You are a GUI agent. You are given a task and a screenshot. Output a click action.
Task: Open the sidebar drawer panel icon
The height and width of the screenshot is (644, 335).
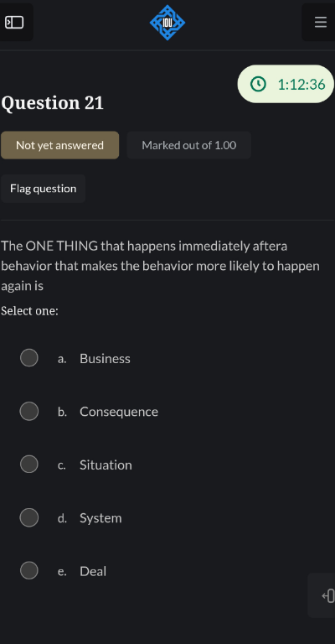pyautogui.click(x=14, y=22)
